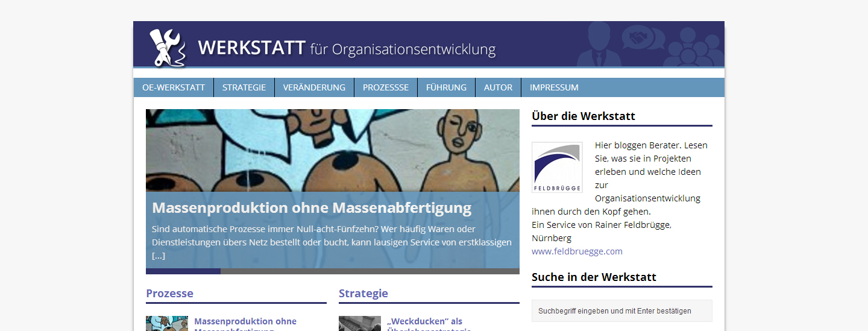Click the Prozesse article thumbnail
This screenshot has width=868, height=331.
tap(167, 324)
